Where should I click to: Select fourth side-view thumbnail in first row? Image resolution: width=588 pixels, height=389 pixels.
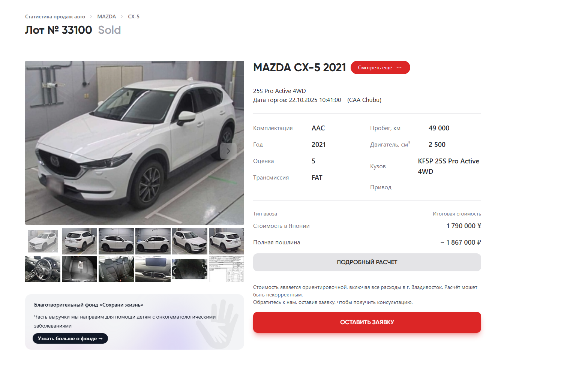click(153, 241)
